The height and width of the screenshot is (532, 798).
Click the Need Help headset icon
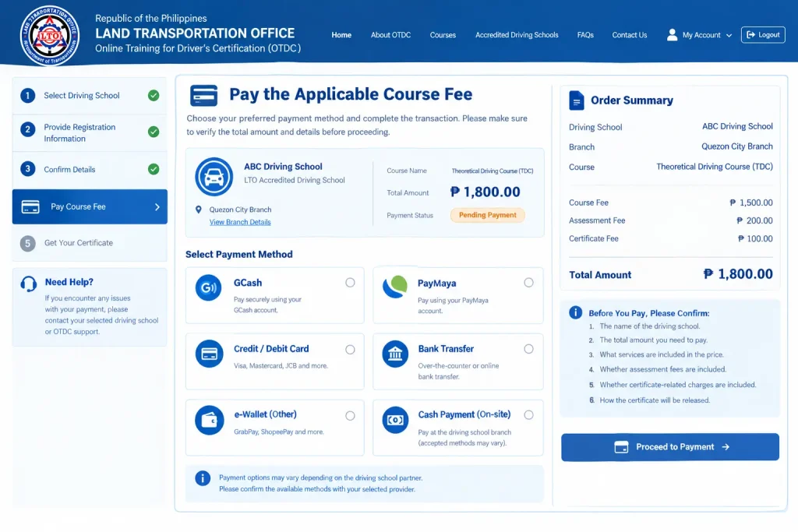29,284
